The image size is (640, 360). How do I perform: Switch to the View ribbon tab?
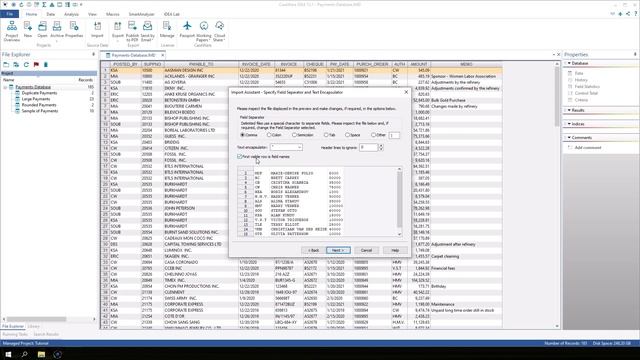coord(92,14)
